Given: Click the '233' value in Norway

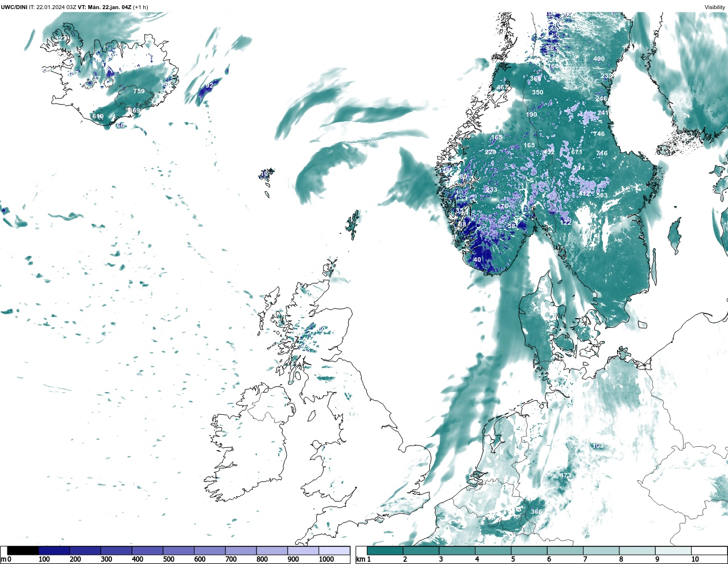Looking at the screenshot, I should pyautogui.click(x=491, y=190).
